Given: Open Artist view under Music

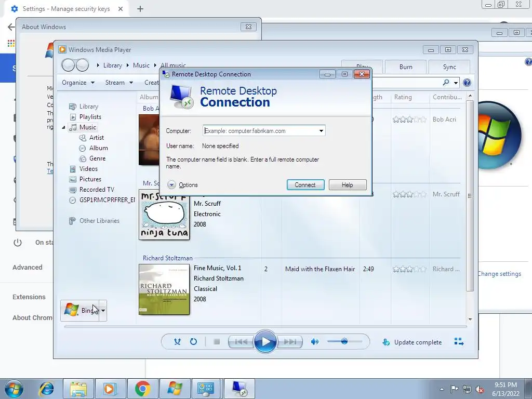Looking at the screenshot, I should [91, 137].
